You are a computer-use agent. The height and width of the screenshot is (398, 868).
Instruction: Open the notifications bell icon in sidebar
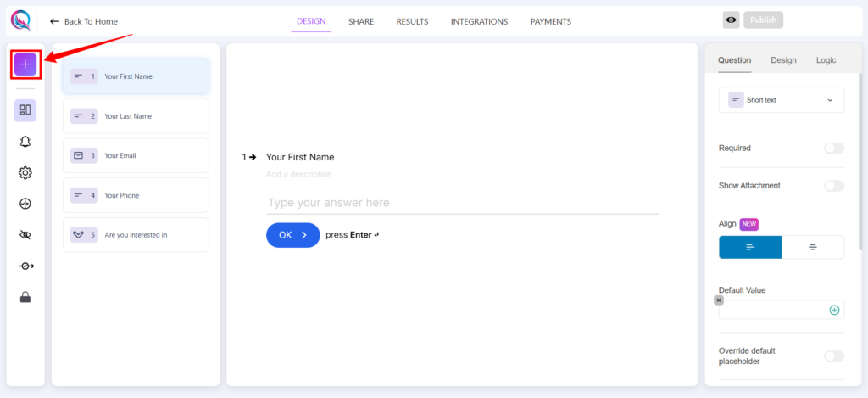click(x=25, y=142)
